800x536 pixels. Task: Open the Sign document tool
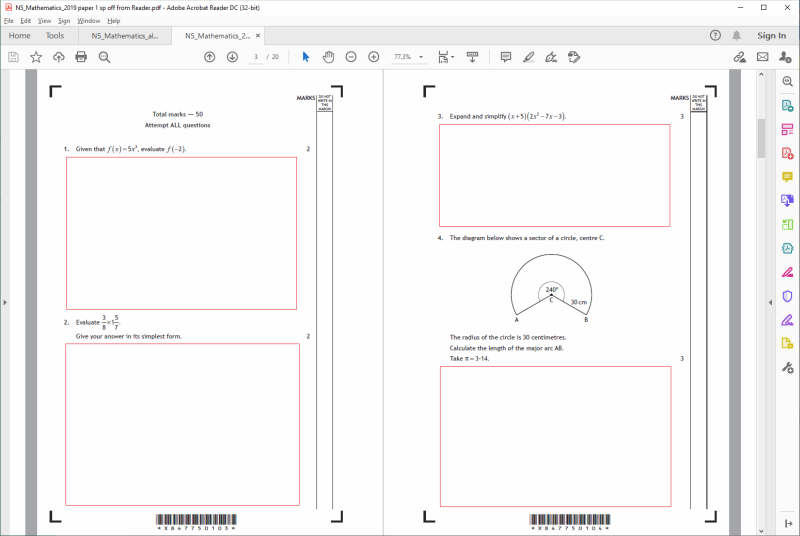point(551,57)
